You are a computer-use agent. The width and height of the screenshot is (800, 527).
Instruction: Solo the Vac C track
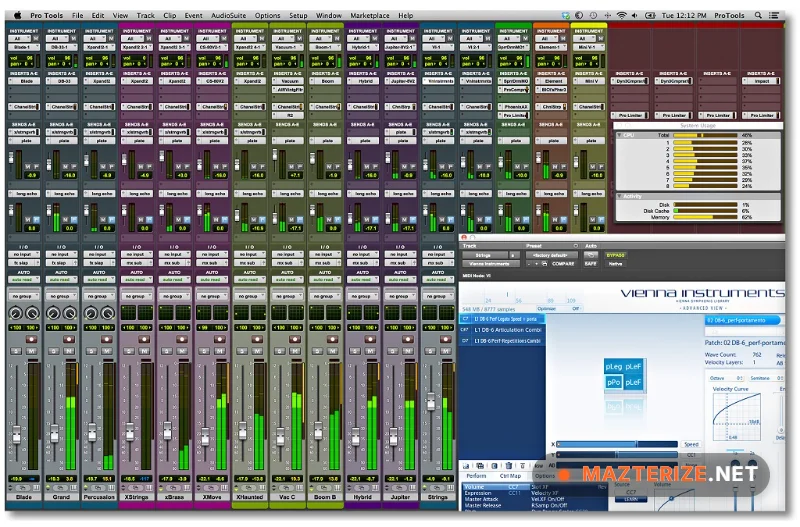[280, 351]
